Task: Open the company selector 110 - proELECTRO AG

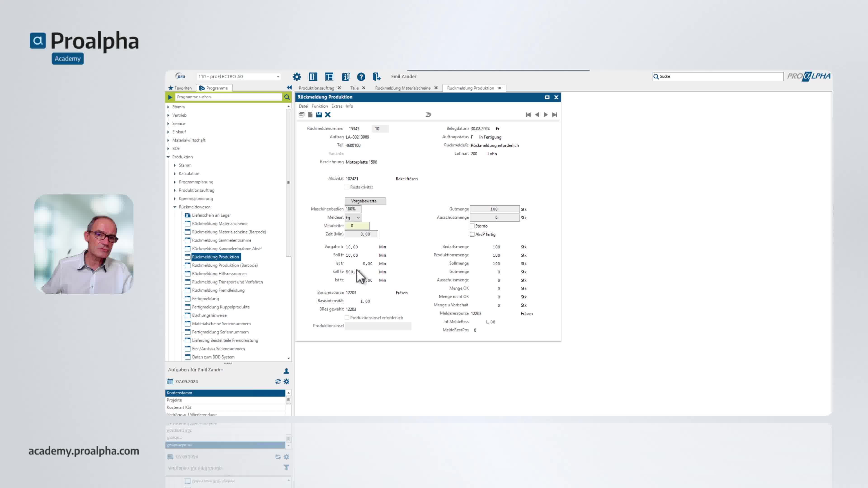Action: coord(238,77)
